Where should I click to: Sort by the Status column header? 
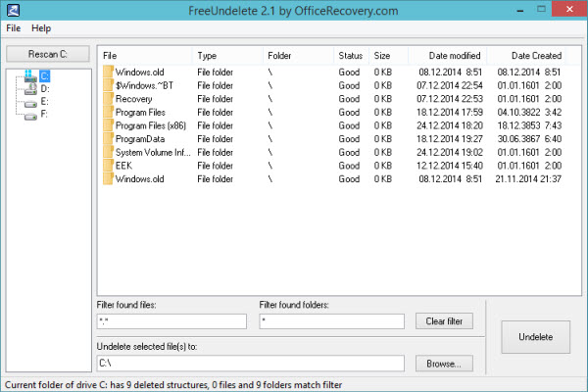pos(351,56)
